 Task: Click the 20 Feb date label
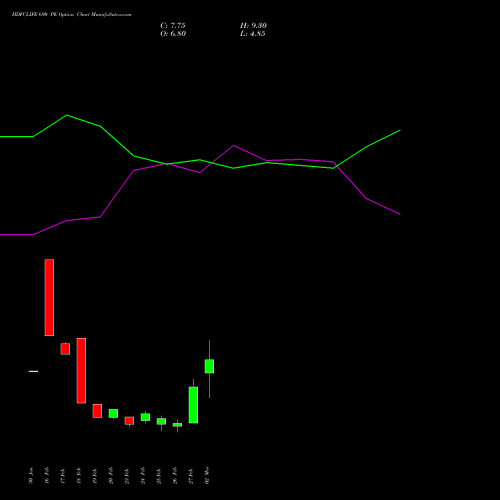[x=111, y=476]
